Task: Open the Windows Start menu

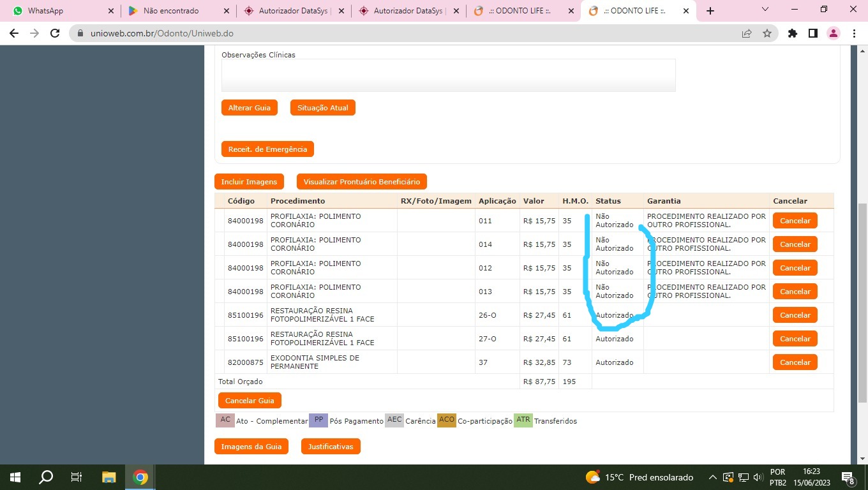Action: point(15,477)
